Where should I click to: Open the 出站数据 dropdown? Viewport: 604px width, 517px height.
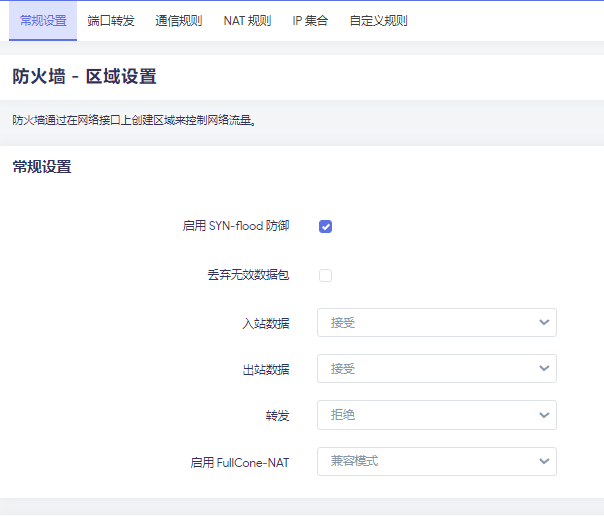point(437,369)
